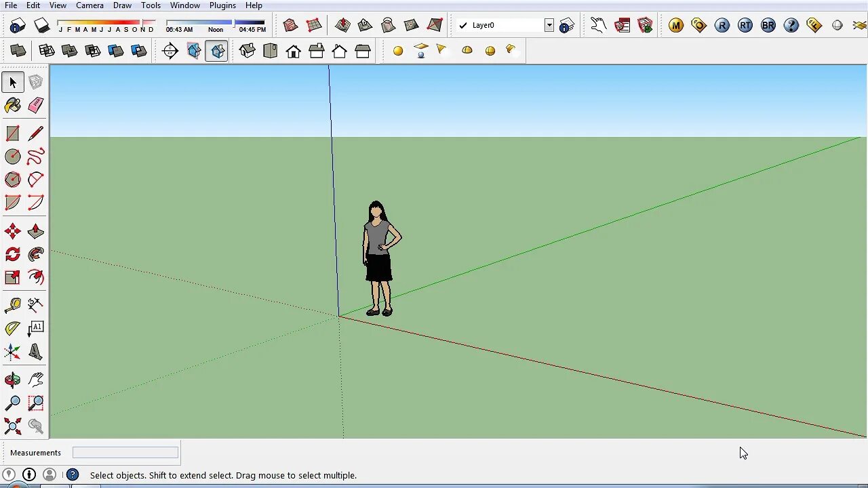Select the Text label tool
Screen dimensions: 868x488
pos(36,329)
